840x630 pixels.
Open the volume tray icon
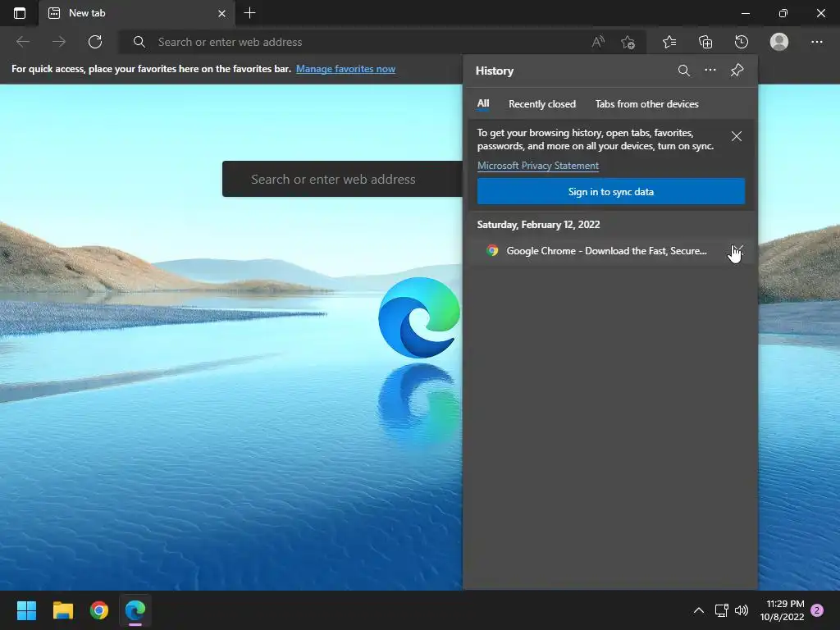pyautogui.click(x=742, y=610)
